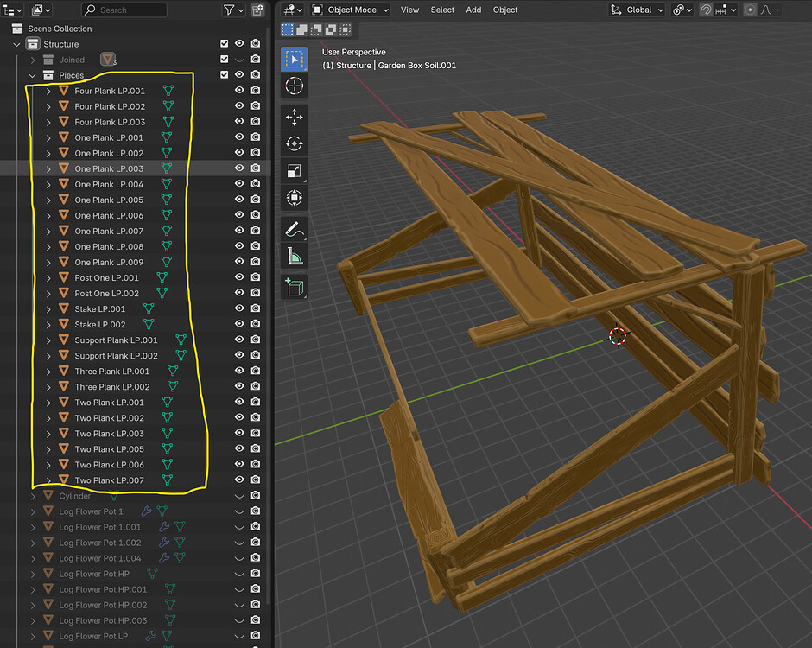Open the outliner filter popover
The height and width of the screenshot is (648, 812).
coord(233,10)
